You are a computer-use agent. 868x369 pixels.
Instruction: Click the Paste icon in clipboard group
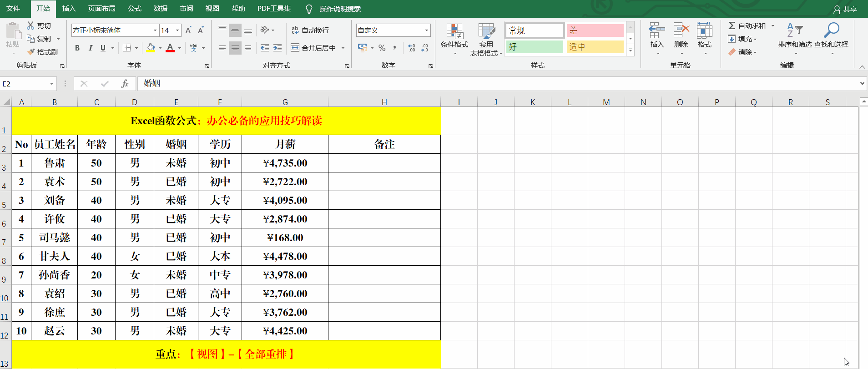(13, 31)
